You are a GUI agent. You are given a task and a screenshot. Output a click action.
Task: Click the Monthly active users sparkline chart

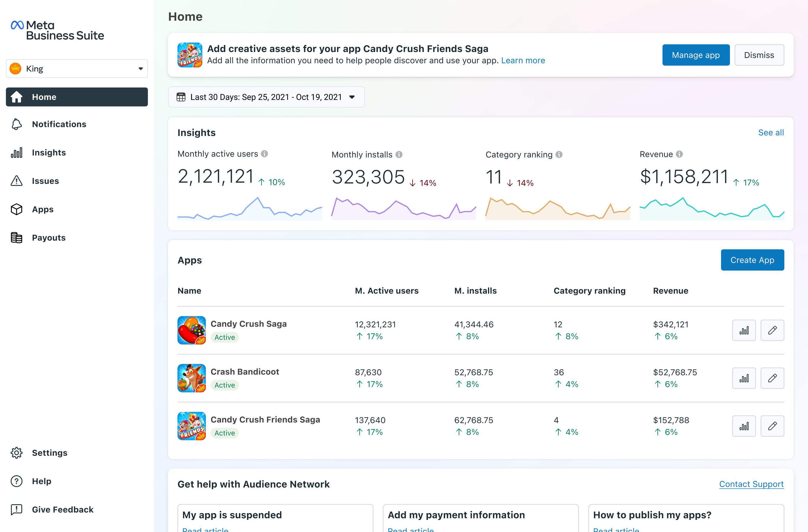tap(250, 209)
